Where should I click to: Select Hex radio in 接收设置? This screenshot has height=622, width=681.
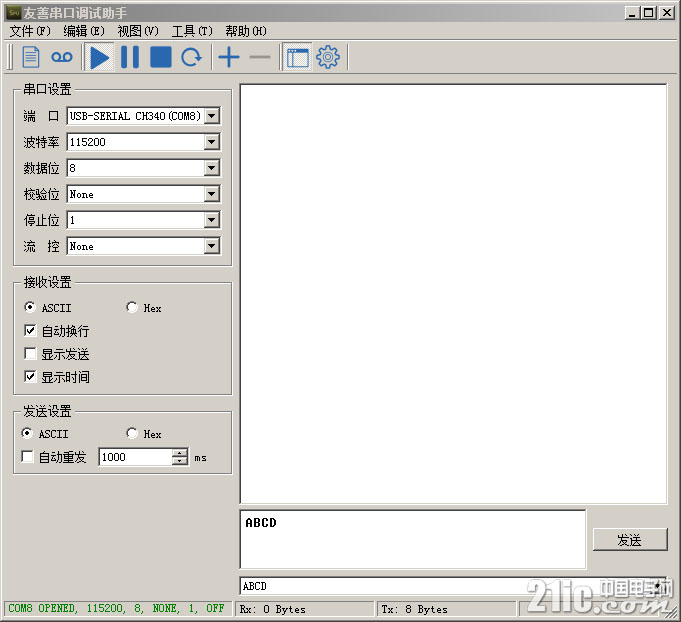pyautogui.click(x=132, y=308)
